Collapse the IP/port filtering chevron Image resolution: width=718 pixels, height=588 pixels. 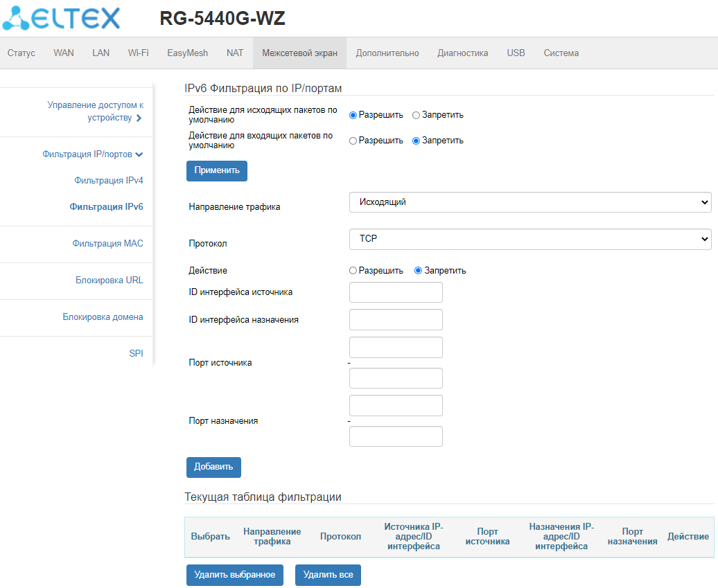point(139,154)
